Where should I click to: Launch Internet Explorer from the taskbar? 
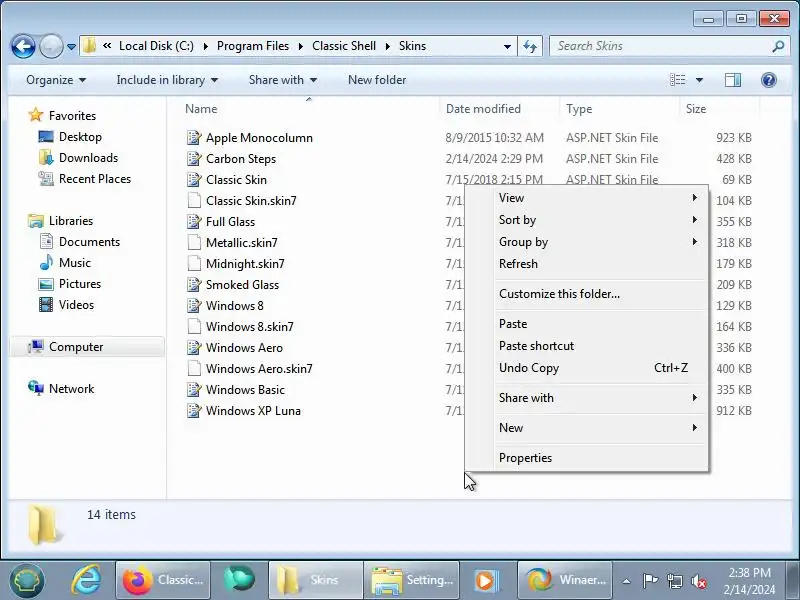pos(85,580)
